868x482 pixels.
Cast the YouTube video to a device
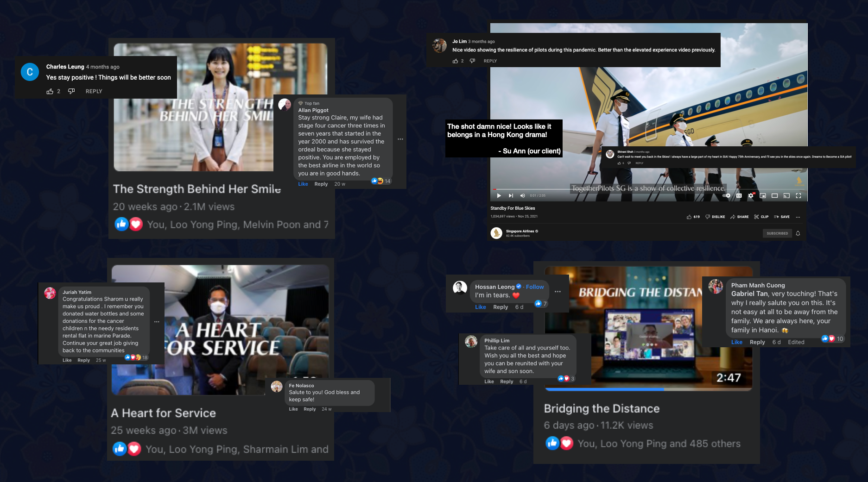click(786, 195)
